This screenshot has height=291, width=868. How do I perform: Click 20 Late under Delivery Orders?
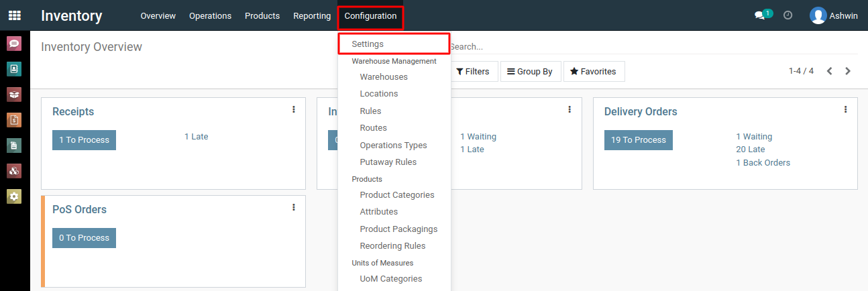pyautogui.click(x=751, y=150)
